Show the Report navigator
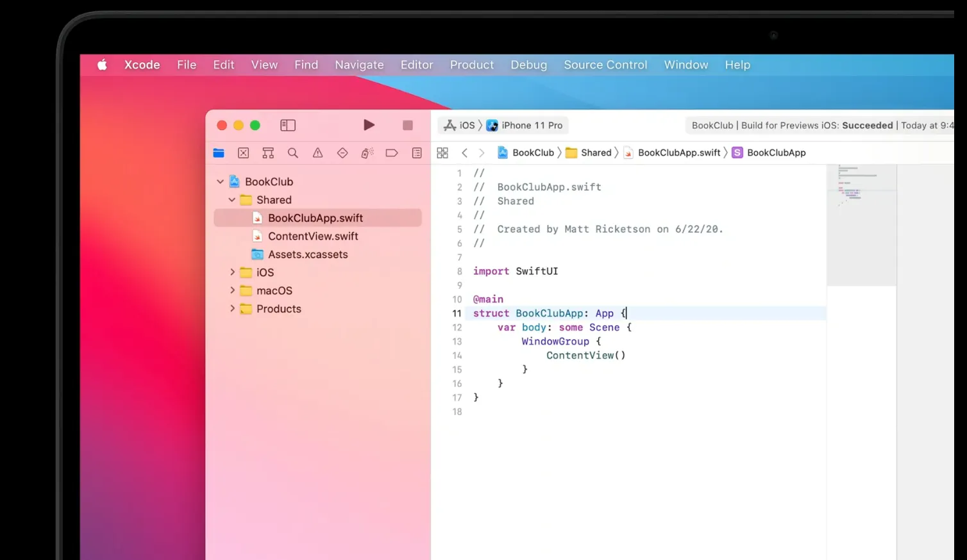967x560 pixels. coord(417,153)
